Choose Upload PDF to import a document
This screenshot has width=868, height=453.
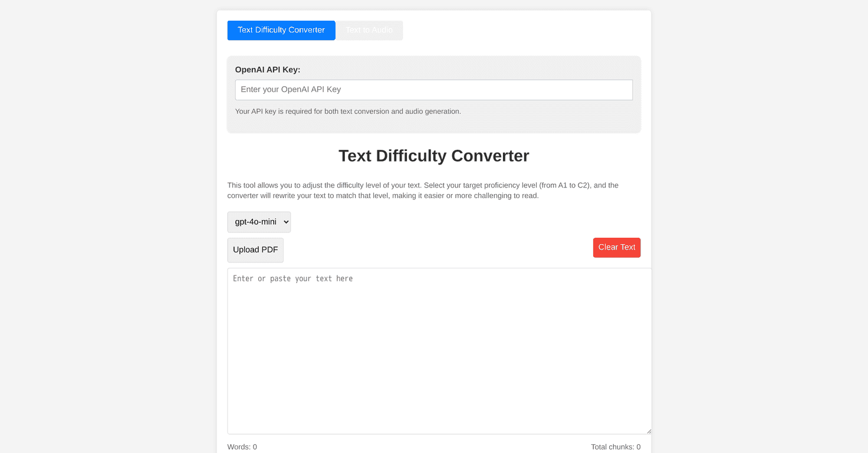click(x=255, y=250)
